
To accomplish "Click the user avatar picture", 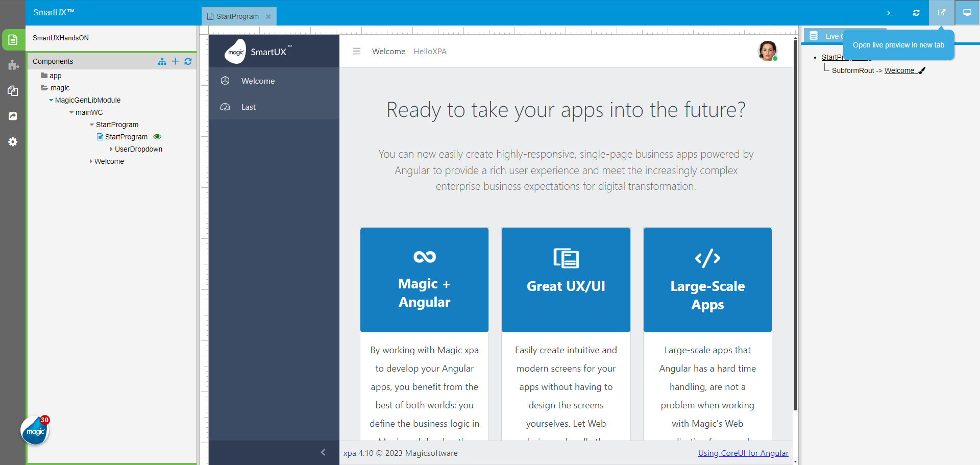I will (767, 51).
